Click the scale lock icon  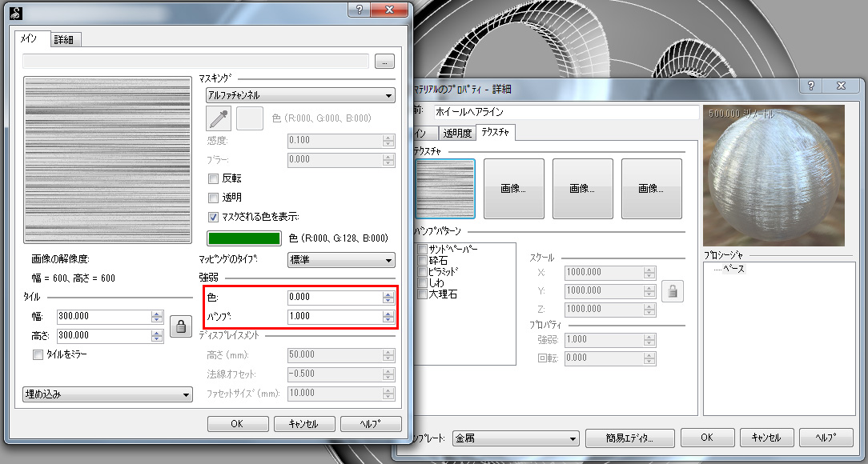[x=673, y=290]
